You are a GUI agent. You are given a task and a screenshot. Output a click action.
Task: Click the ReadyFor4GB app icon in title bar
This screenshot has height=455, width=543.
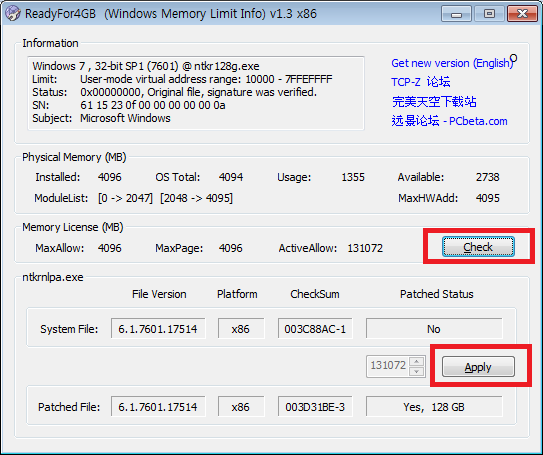point(12,14)
